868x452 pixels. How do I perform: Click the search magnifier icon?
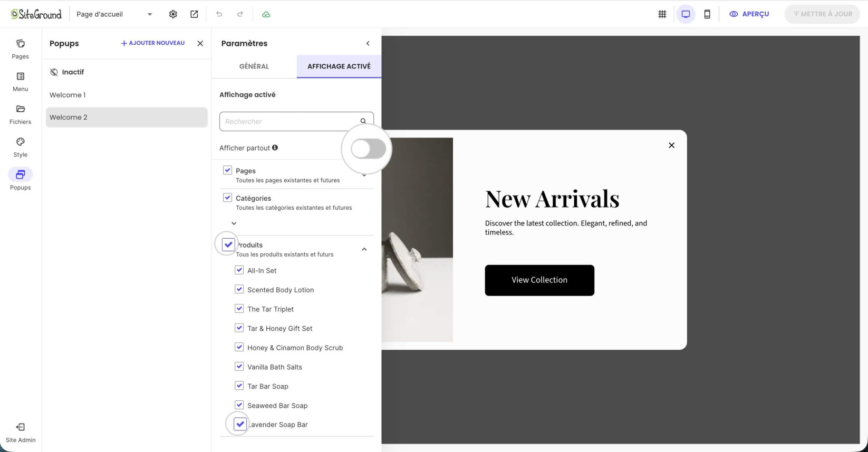click(363, 121)
